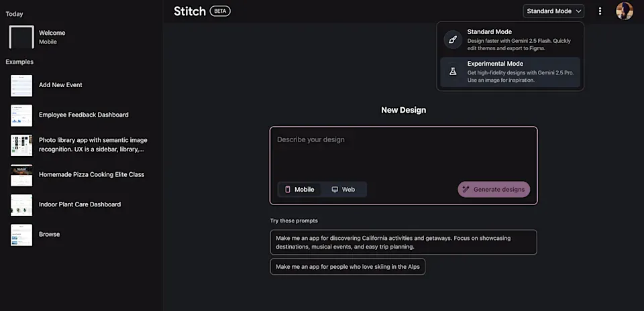Click the BETA badge next to Stitch
This screenshot has height=311, width=644.
click(220, 11)
